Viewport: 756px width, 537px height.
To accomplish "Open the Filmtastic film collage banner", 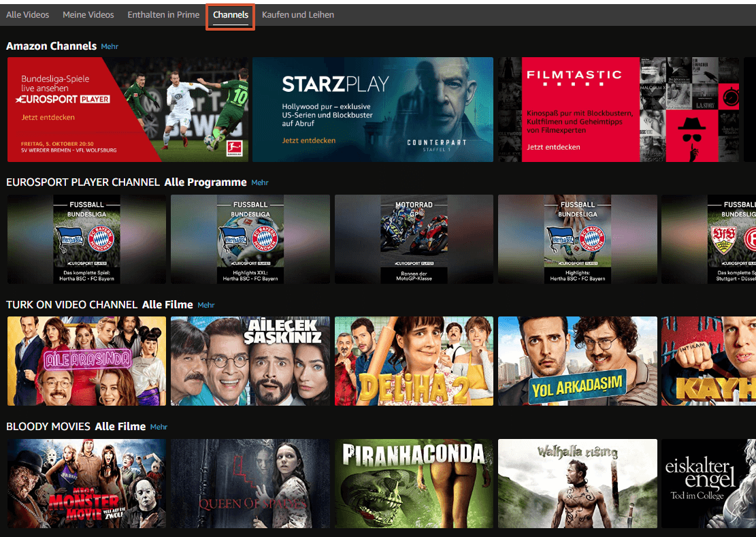I will (x=618, y=110).
